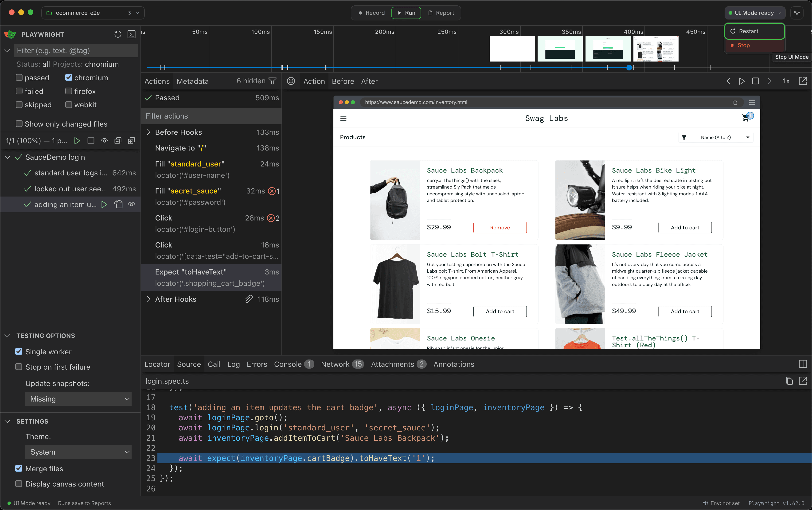This screenshot has width=812, height=510.
Task: Open the snapshot browser hamburger menu icon
Action: coord(752,102)
